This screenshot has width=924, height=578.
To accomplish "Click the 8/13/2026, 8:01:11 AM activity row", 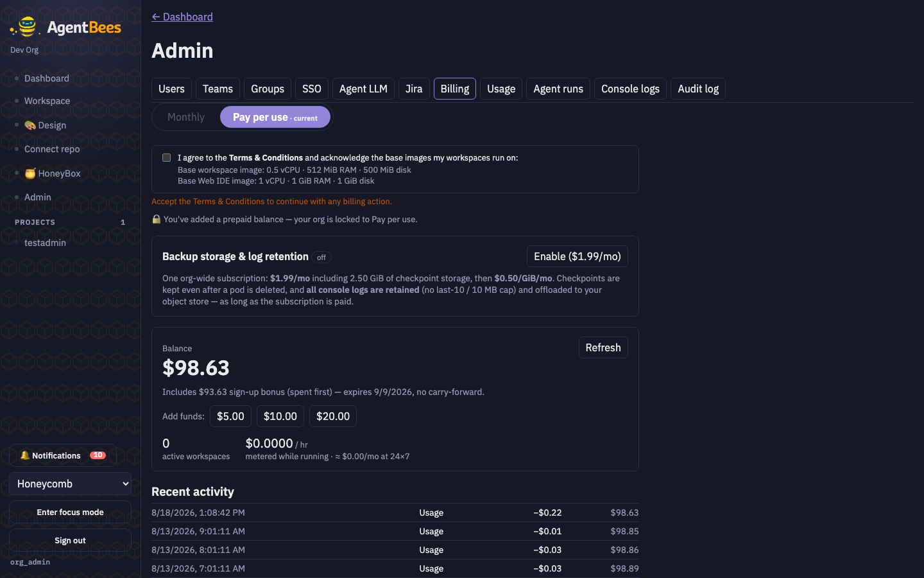I will pyautogui.click(x=395, y=550).
